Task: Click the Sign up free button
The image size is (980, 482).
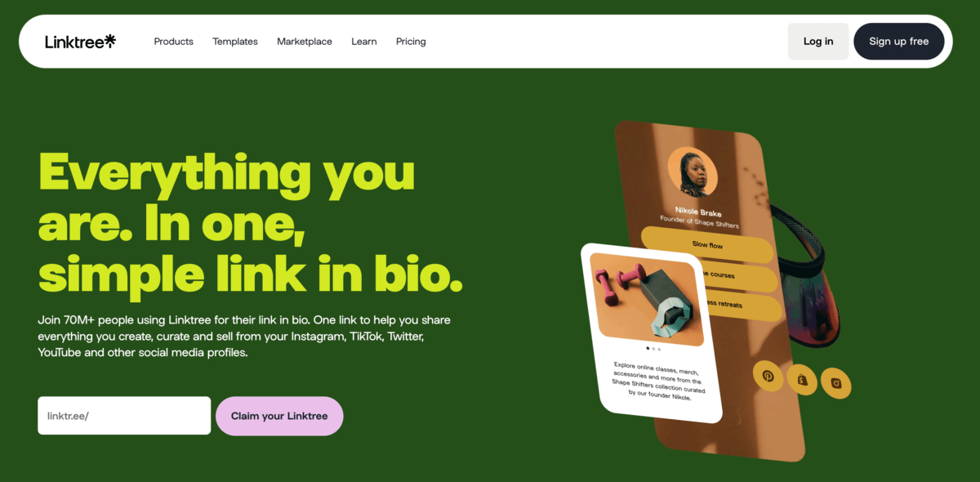Action: 899,41
